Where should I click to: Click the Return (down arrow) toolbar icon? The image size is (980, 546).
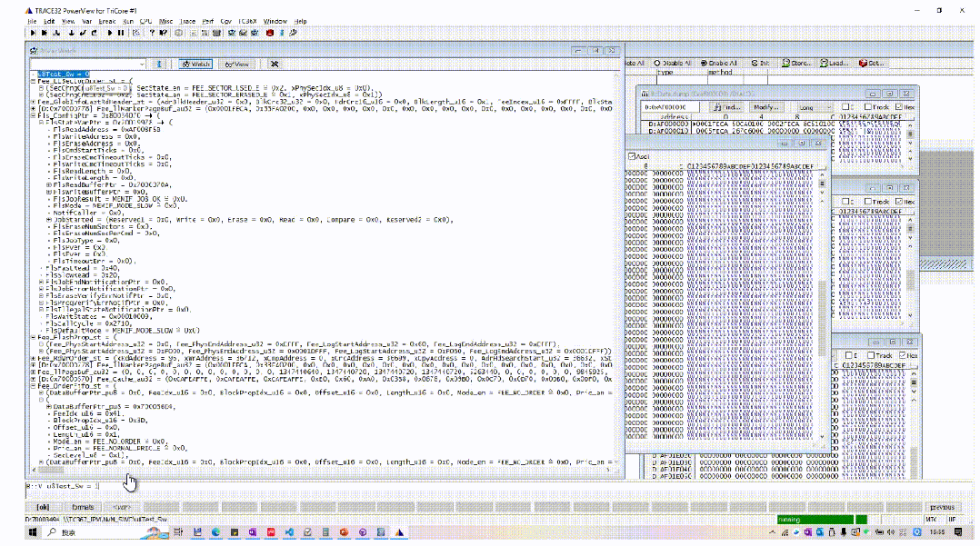click(71, 33)
